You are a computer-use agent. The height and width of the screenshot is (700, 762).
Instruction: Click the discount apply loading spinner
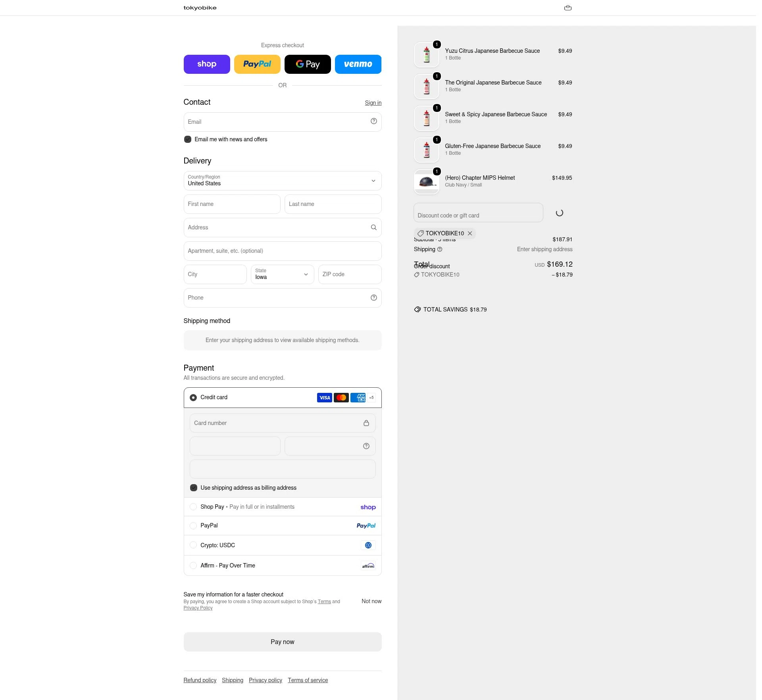point(560,213)
